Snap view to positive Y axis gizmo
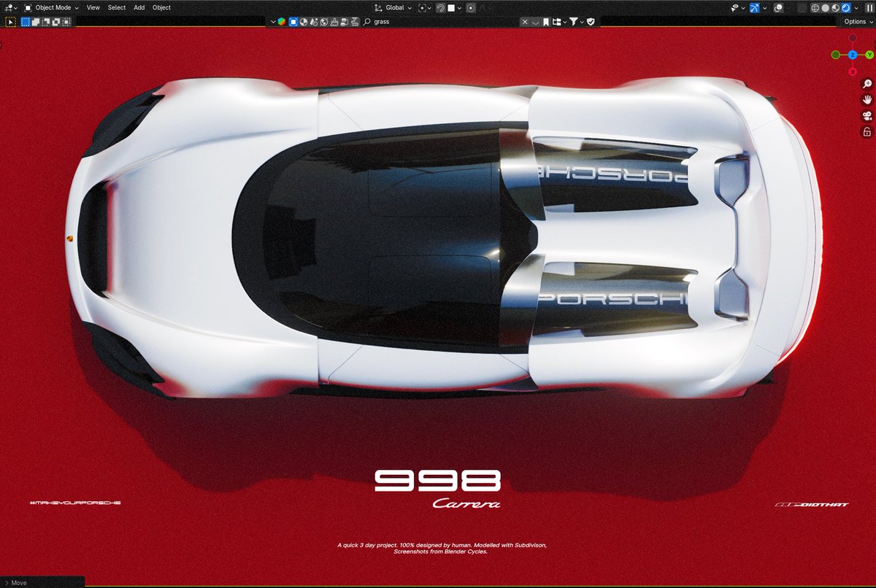876x588 pixels. 869,55
